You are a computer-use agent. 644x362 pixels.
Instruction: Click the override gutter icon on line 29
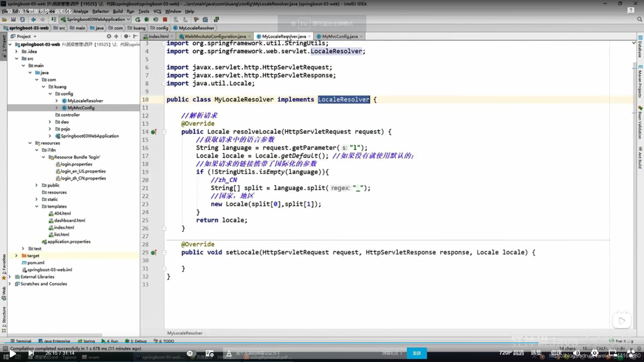[154, 253]
